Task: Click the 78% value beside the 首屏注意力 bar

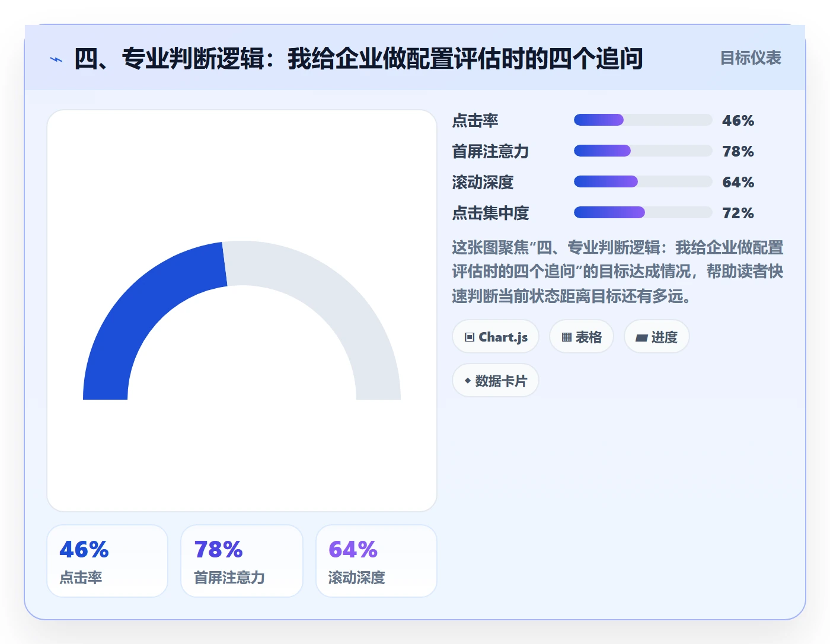Action: click(x=738, y=151)
